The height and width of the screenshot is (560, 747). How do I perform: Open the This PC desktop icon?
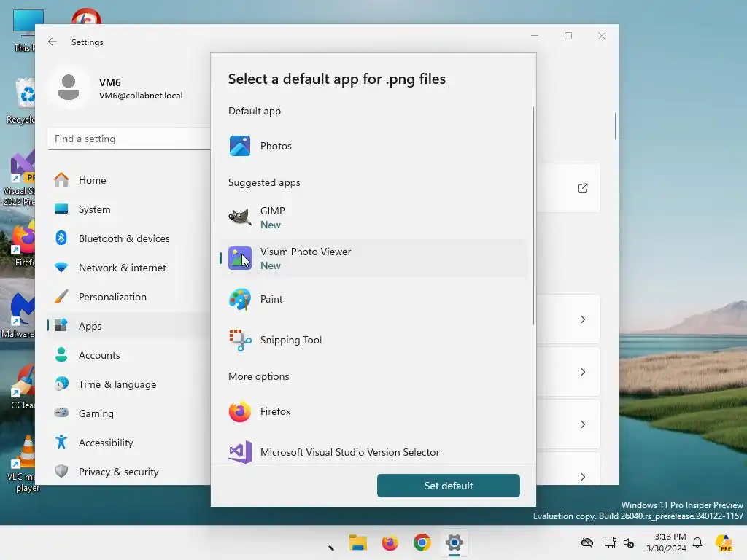coord(24,31)
